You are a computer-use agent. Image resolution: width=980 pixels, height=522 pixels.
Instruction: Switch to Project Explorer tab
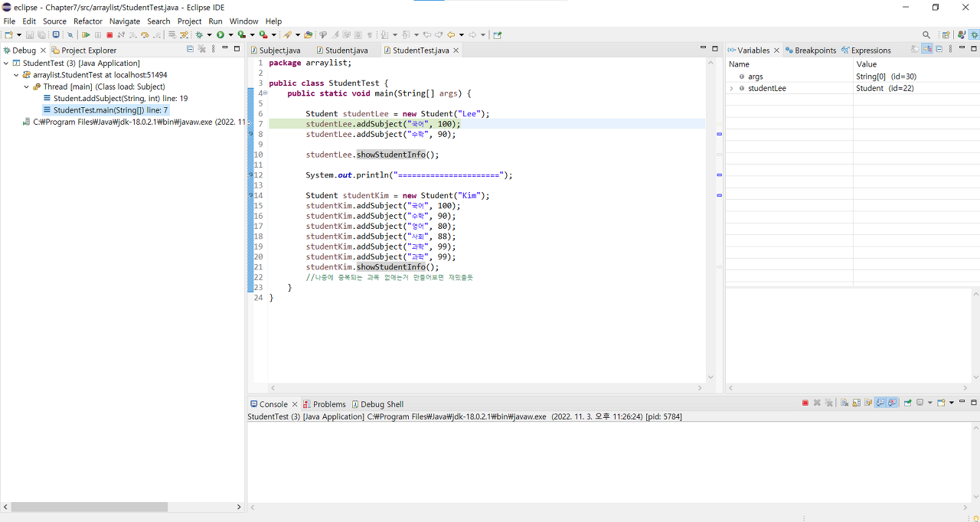(x=83, y=51)
